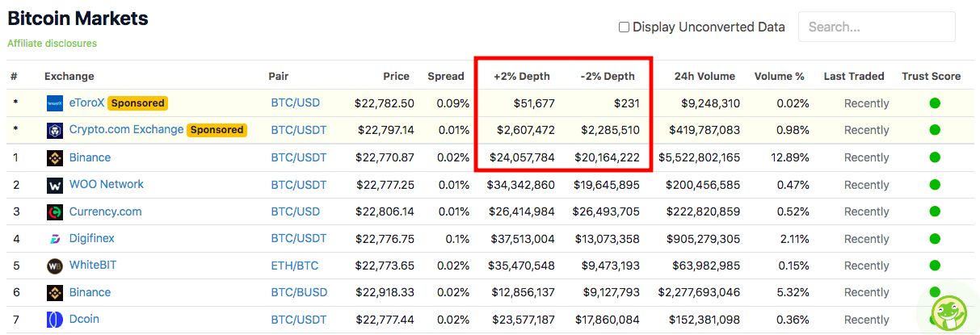Click the Crypto.com Exchange logo icon

point(54,130)
